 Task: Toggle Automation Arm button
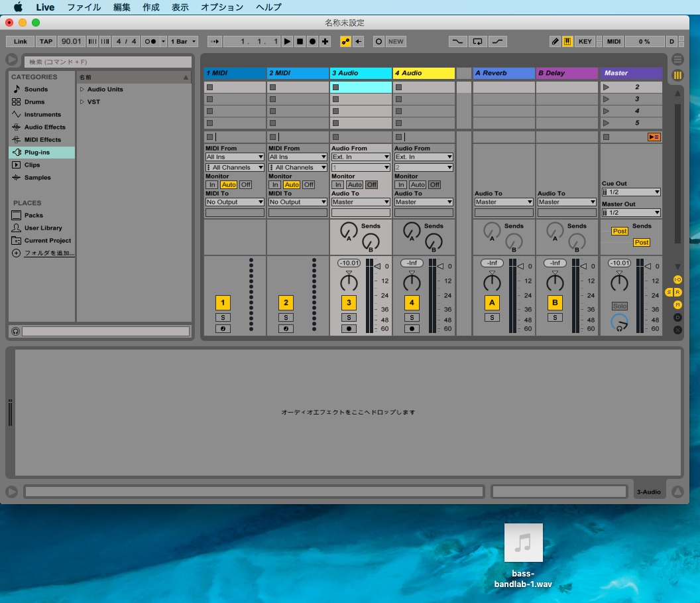345,42
